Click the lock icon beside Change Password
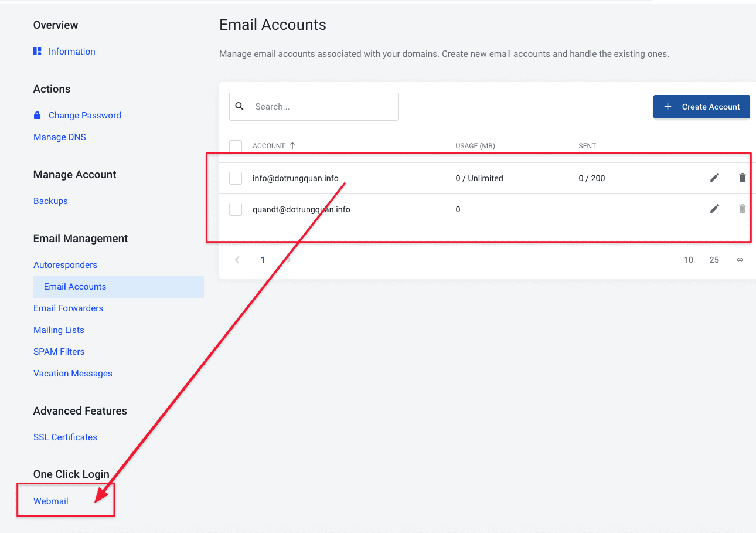756x533 pixels. coord(38,116)
